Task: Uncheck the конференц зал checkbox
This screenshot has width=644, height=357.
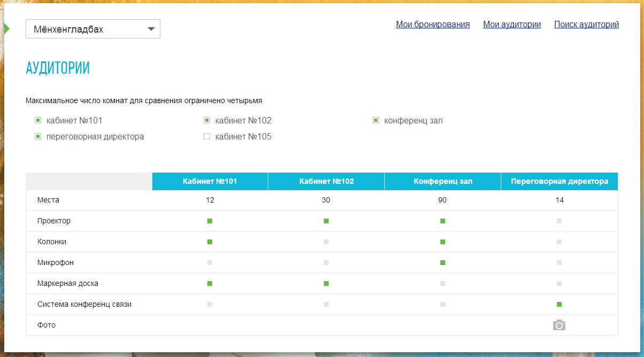Action: (x=376, y=121)
